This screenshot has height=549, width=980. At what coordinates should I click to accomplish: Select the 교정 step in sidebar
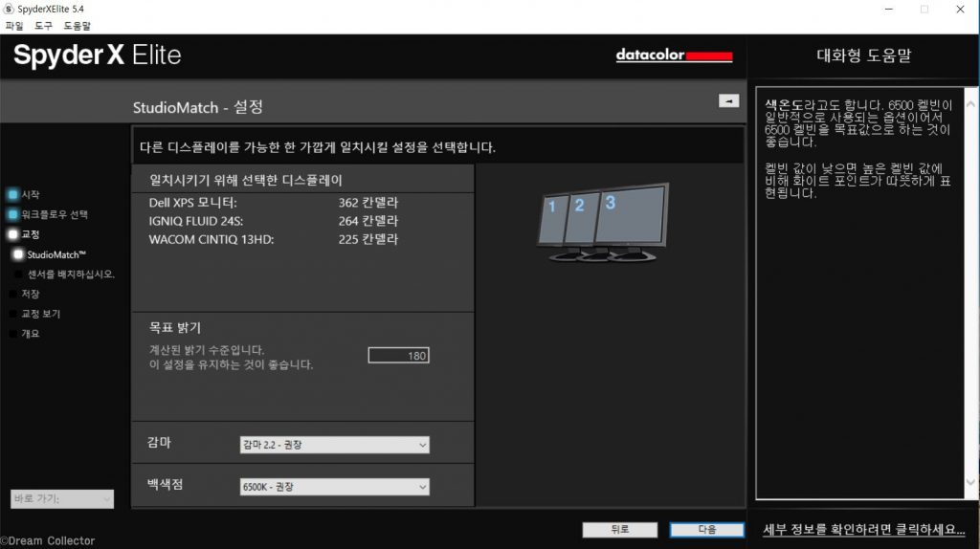click(x=24, y=234)
